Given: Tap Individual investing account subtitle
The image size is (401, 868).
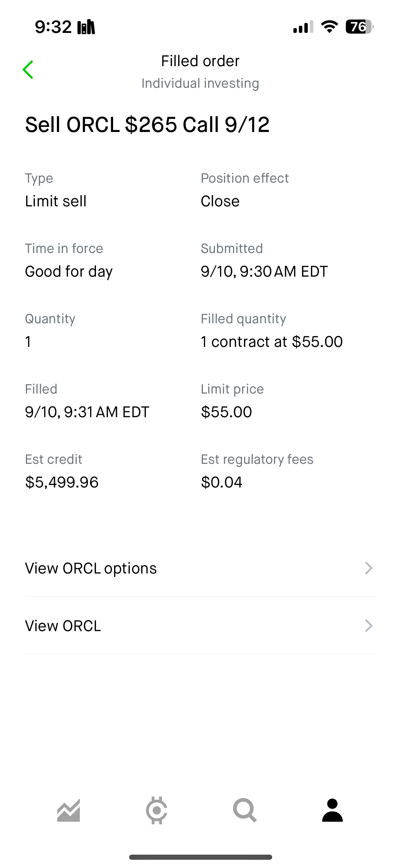Looking at the screenshot, I should click(200, 83).
